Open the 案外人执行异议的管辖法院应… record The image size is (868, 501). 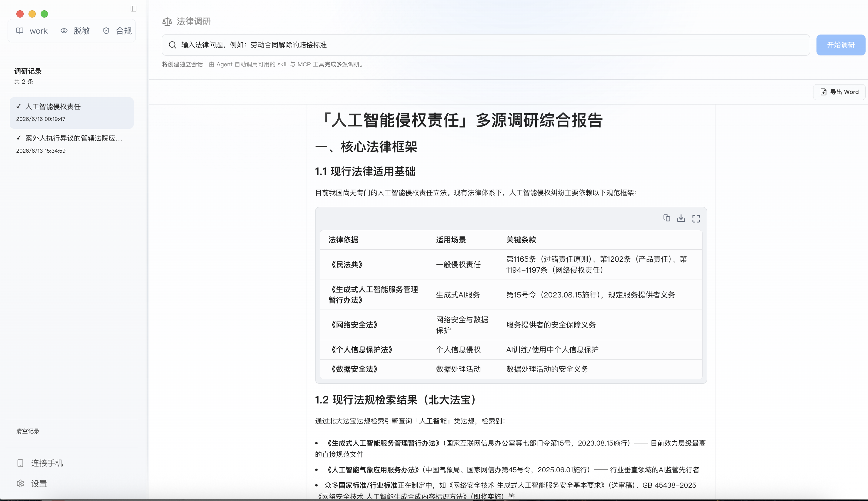72,144
